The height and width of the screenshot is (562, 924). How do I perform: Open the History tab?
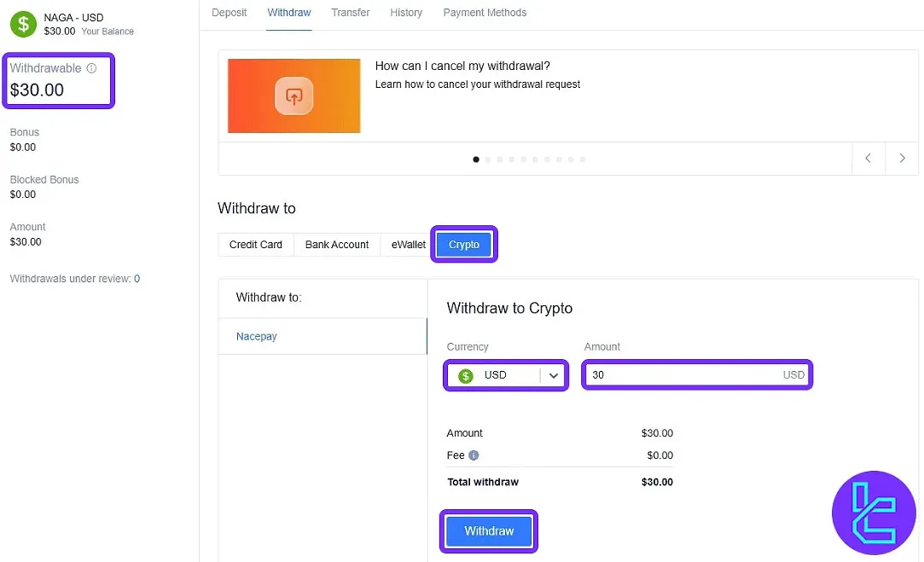pos(406,13)
